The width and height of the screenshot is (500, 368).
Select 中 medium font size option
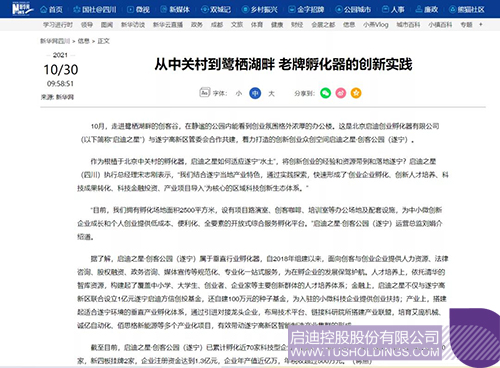coord(255,93)
